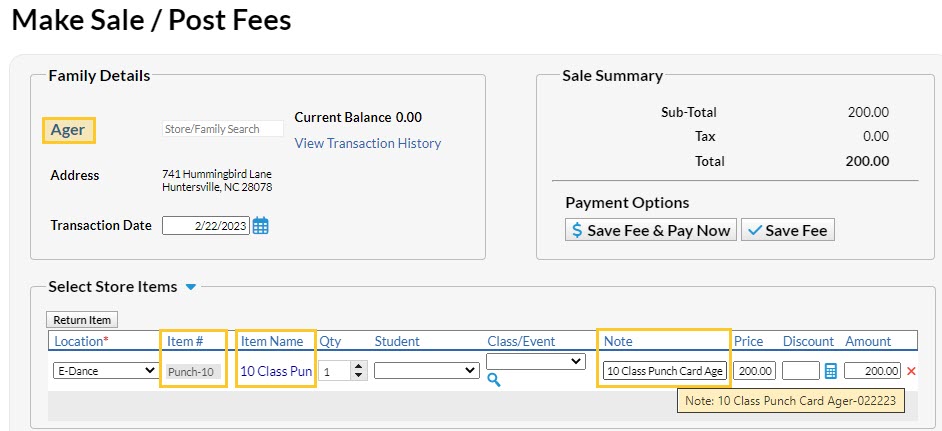Screen dimensions: 942x431
Task: Click the discount calculator icon
Action: [x=830, y=371]
